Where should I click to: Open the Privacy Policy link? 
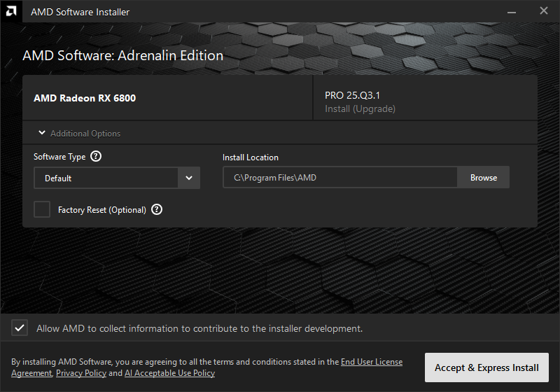click(81, 373)
